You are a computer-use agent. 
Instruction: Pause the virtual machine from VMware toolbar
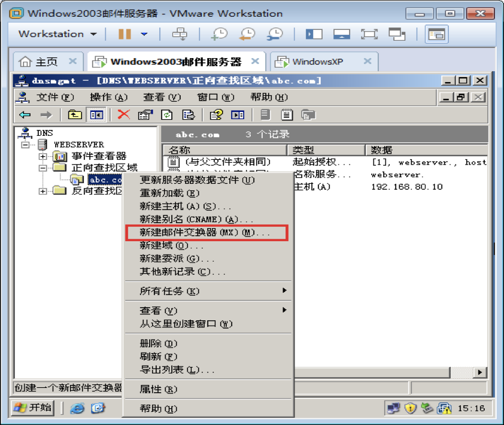point(125,34)
